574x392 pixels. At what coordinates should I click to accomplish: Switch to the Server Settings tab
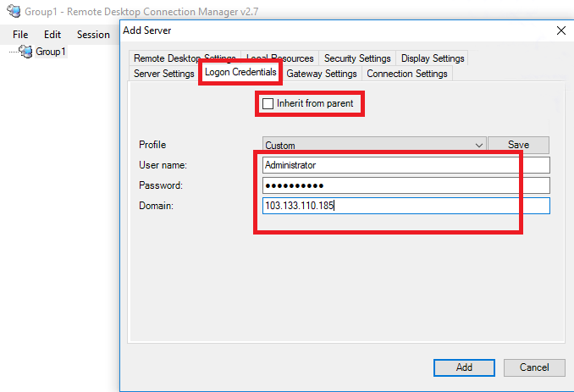click(163, 74)
